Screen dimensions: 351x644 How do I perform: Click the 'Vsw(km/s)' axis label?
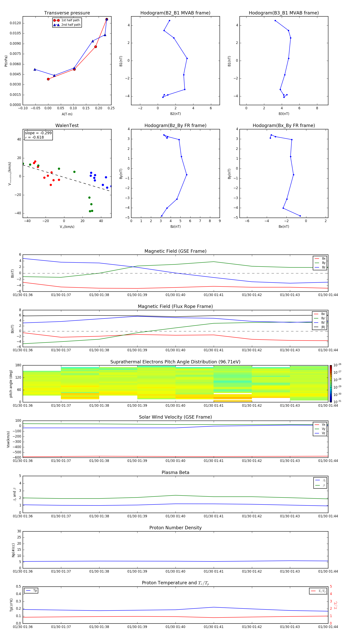(8, 439)
